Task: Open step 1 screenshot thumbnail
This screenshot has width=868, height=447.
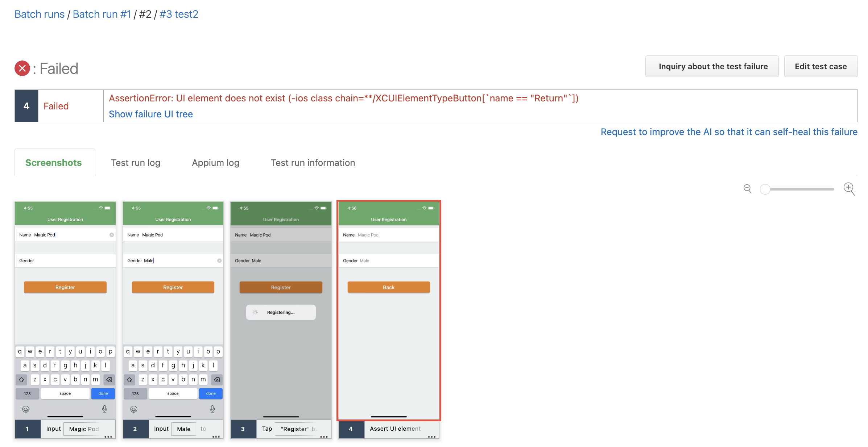Action: [65, 310]
